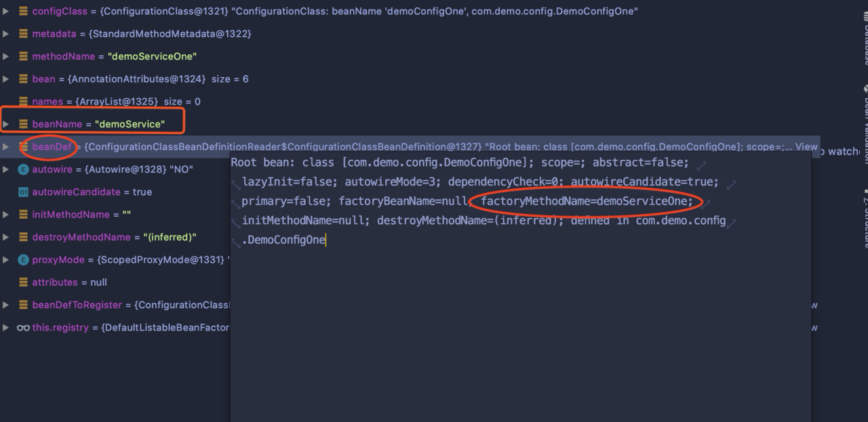Click the field icon beside configClass

23,11
